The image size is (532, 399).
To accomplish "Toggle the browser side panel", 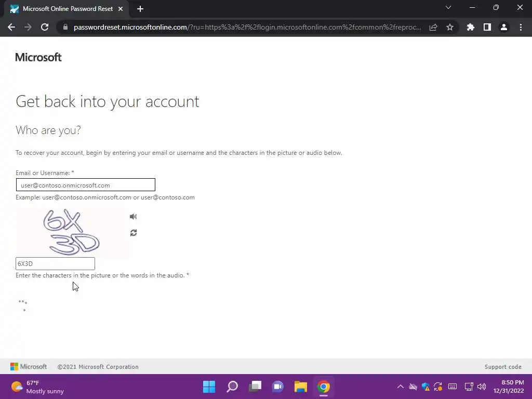I will [x=487, y=27].
